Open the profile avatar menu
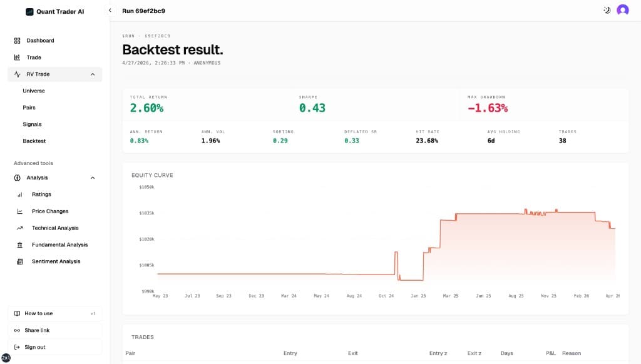This screenshot has width=641, height=364. [623, 10]
